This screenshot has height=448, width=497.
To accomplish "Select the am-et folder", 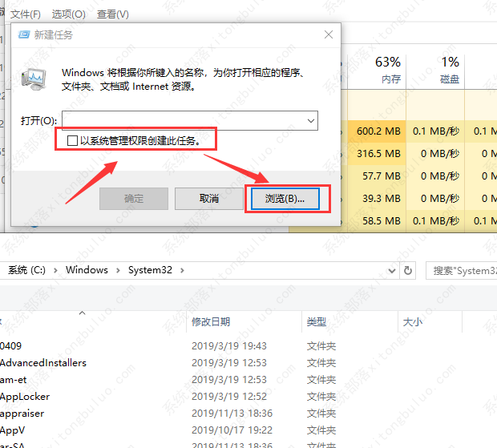I will click(14, 380).
